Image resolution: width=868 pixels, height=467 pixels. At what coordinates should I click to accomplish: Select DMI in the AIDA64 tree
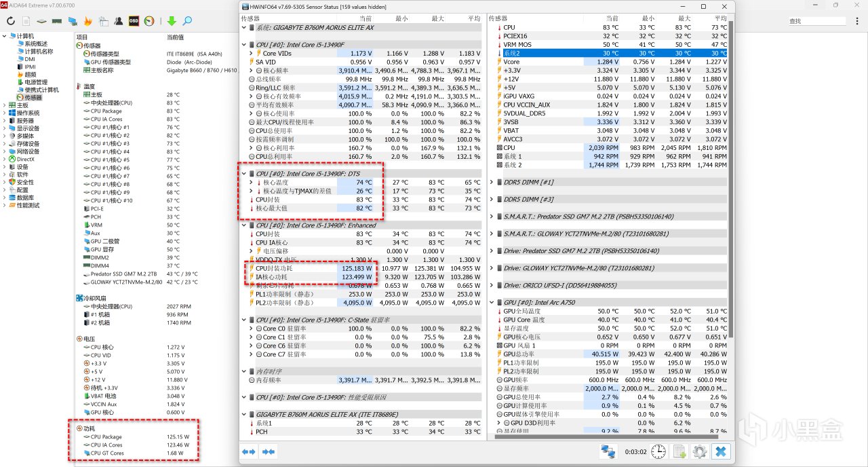click(x=25, y=59)
